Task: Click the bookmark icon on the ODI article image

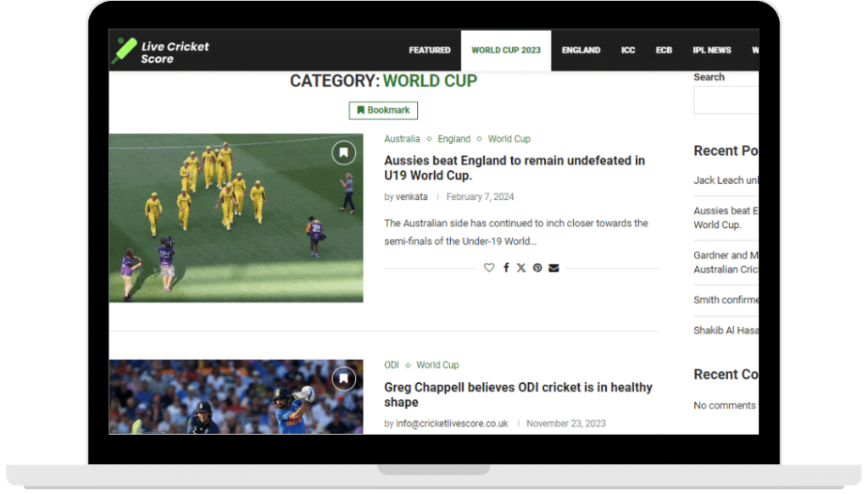Action: pyautogui.click(x=342, y=379)
